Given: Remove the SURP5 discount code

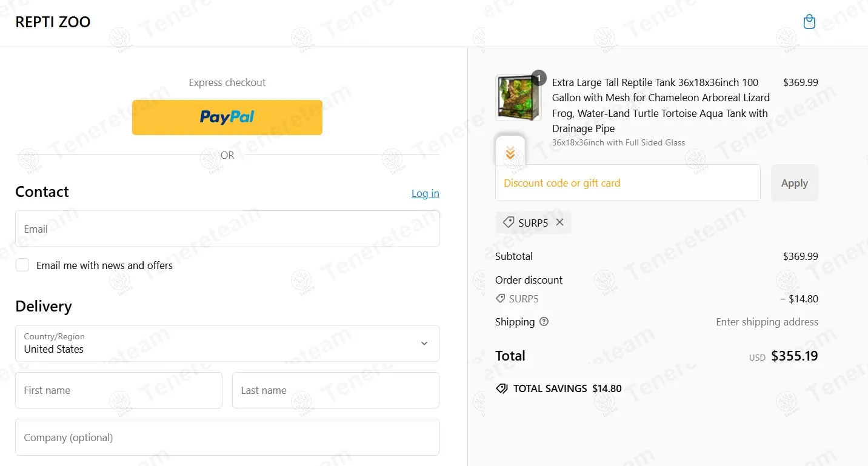Looking at the screenshot, I should point(559,222).
